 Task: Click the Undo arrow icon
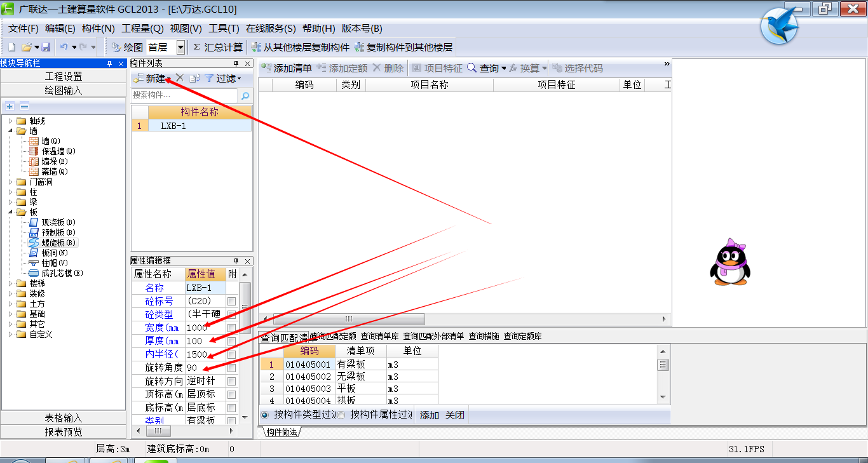[x=64, y=47]
